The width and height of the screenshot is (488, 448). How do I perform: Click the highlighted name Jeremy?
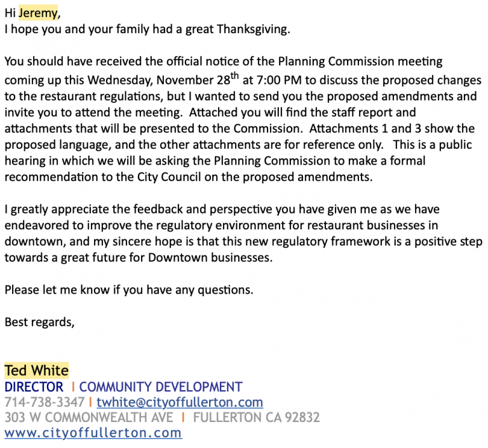click(38, 13)
